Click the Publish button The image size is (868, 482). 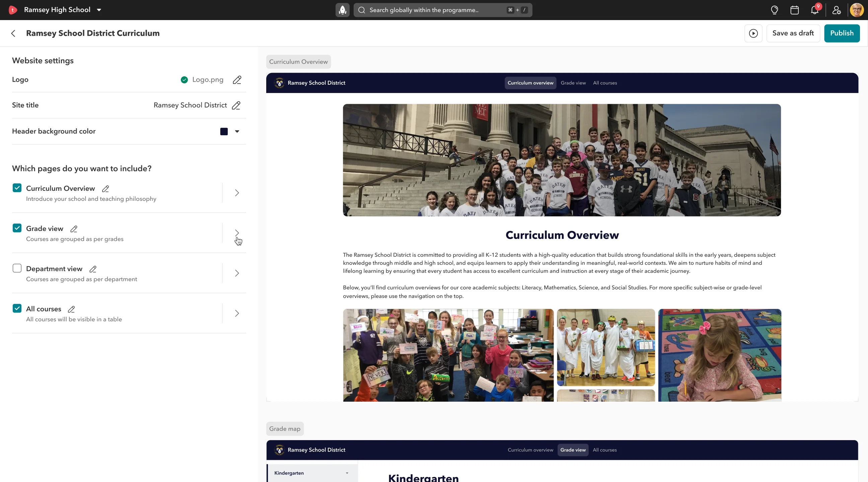[842, 33]
